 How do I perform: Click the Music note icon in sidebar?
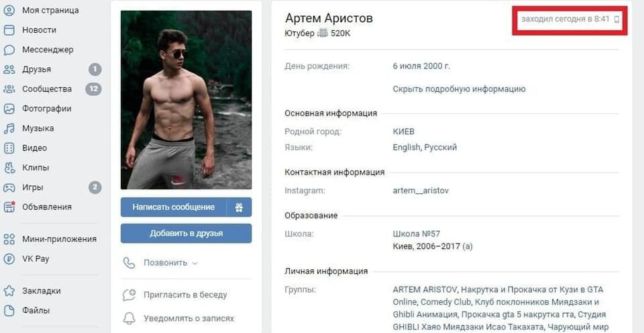click(x=9, y=128)
